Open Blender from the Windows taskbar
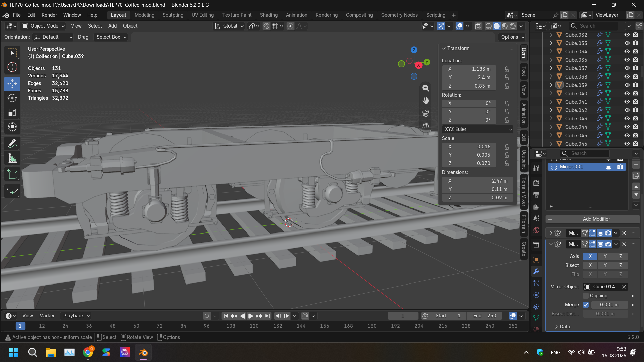 pyautogui.click(x=143, y=352)
